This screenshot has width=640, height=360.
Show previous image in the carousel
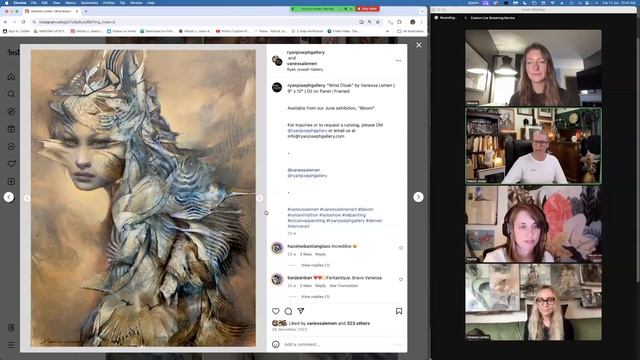pyautogui.click(x=27, y=198)
